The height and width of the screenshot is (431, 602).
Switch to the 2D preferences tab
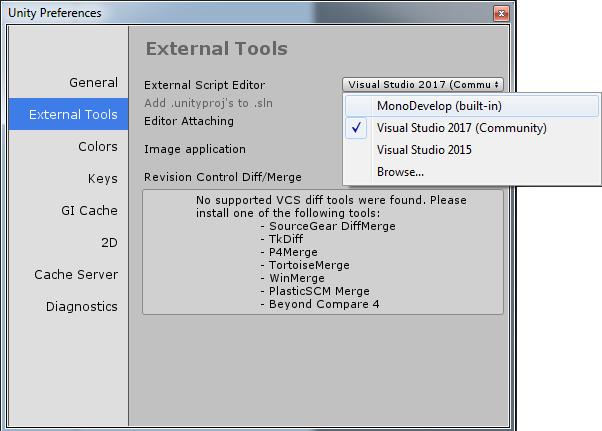[x=68, y=242]
